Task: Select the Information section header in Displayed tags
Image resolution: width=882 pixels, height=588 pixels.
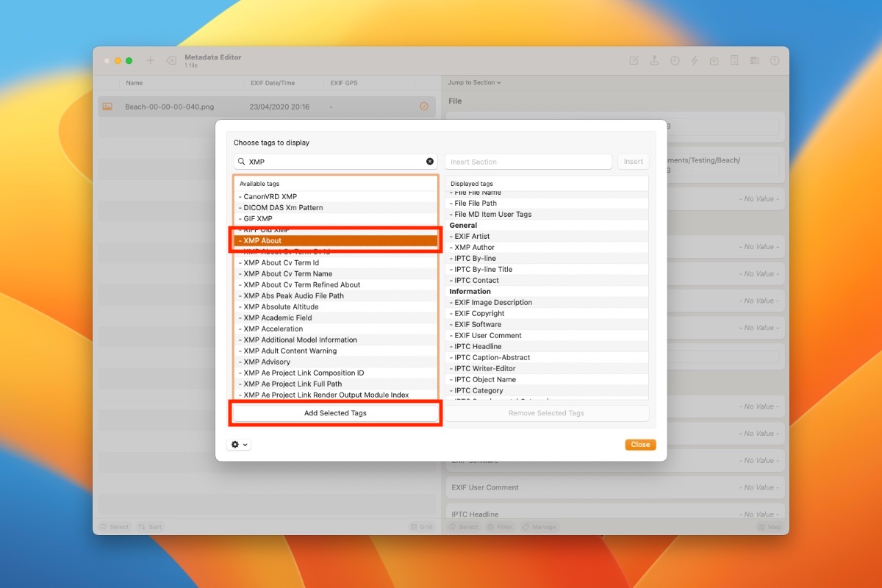Action: point(547,291)
